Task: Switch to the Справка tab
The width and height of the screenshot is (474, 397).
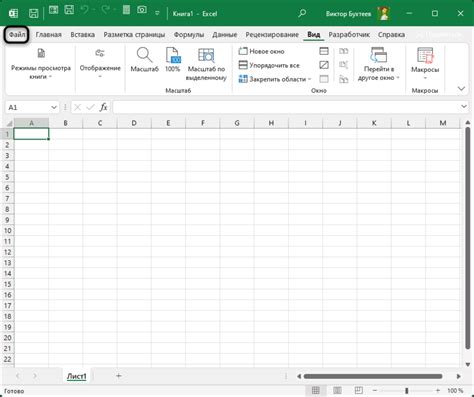Action: pos(391,35)
